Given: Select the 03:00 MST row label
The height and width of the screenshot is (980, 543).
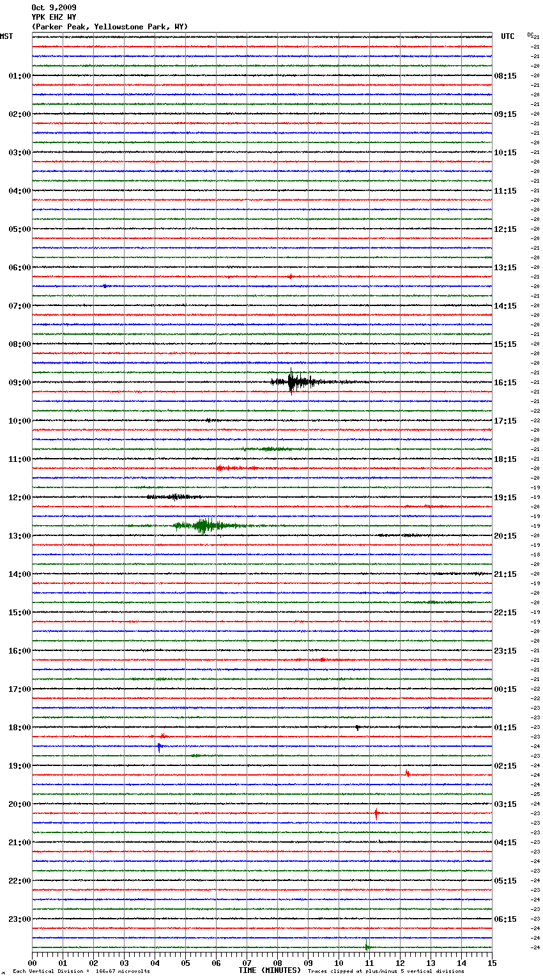Looking at the screenshot, I should [20, 153].
